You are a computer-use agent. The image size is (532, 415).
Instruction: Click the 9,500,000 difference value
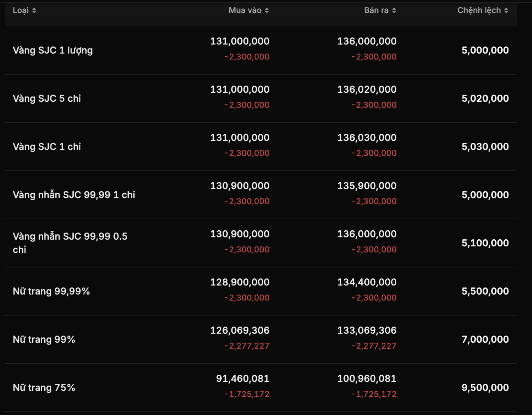485,387
